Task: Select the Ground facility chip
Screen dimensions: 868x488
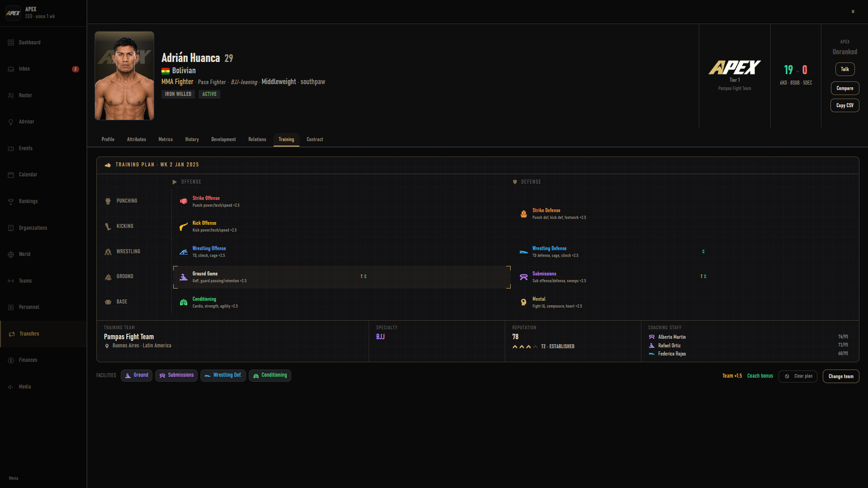Action: pos(136,375)
